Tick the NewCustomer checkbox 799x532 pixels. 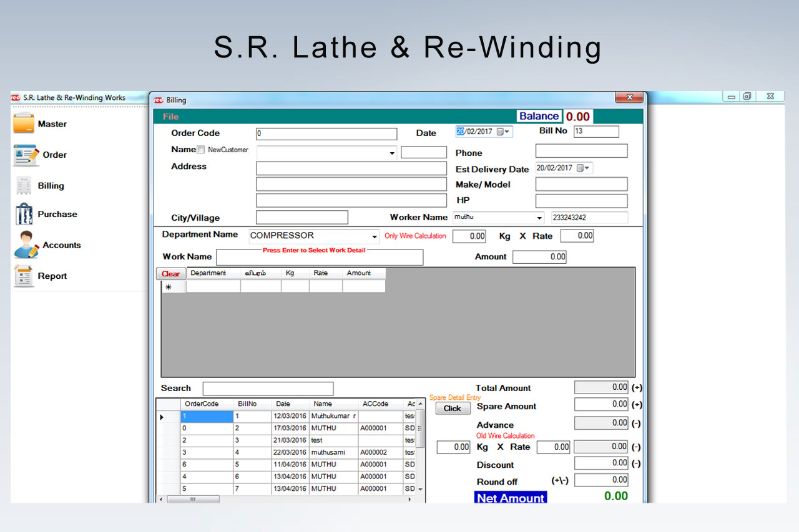click(200, 150)
